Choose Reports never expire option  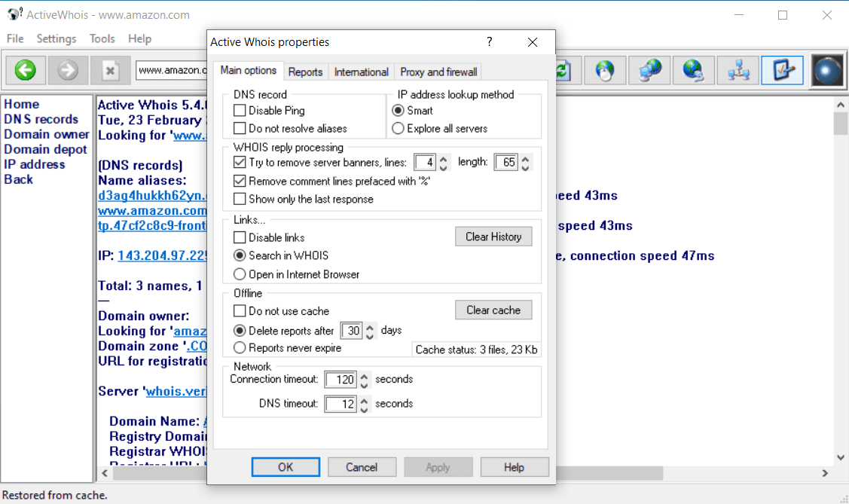tap(240, 347)
